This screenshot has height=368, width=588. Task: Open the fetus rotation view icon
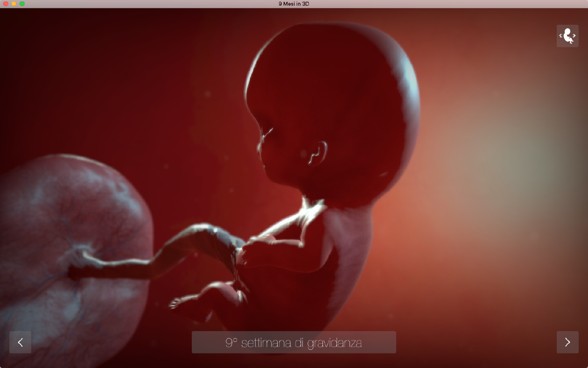click(567, 36)
